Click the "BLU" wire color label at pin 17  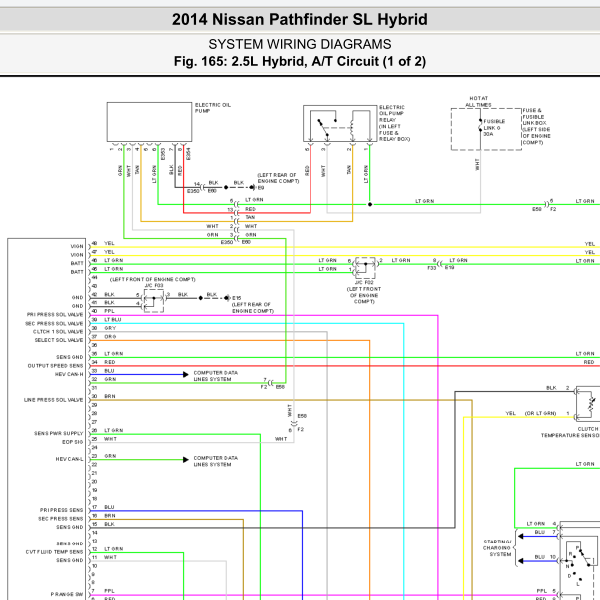(109, 507)
